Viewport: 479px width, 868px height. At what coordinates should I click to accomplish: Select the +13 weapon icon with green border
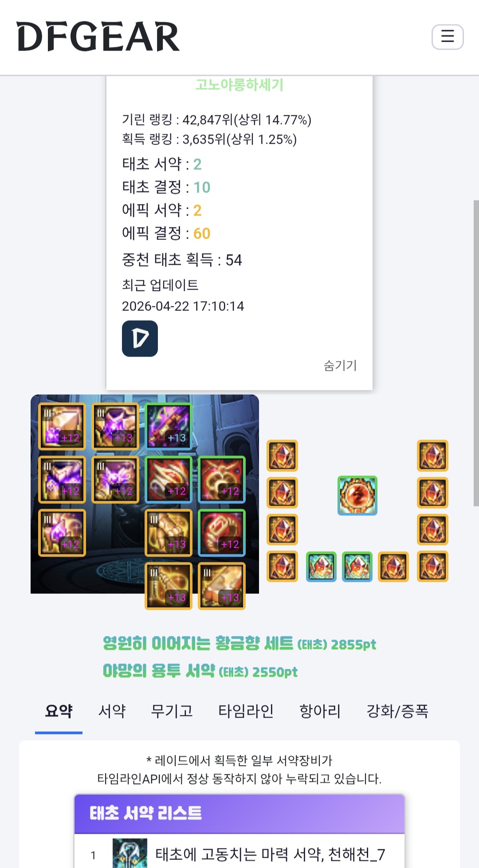169,427
